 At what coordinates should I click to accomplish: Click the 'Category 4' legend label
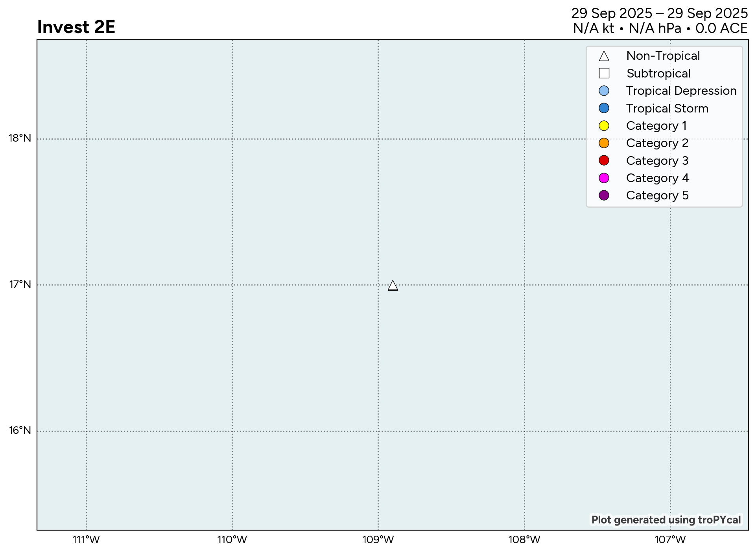[657, 178]
